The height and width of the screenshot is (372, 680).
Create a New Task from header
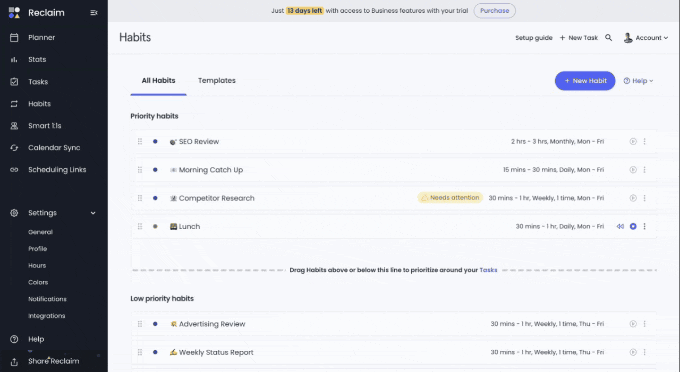point(579,38)
